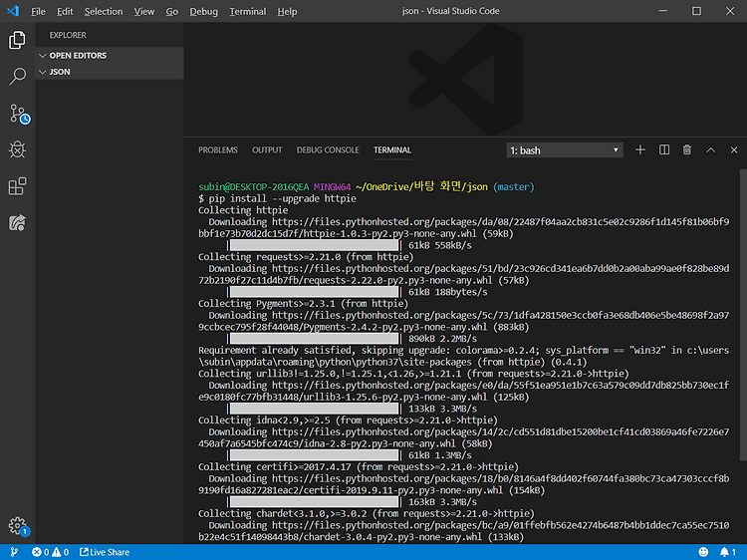Switch to the PROBLEMS tab
The height and width of the screenshot is (560, 747).
[x=218, y=150]
